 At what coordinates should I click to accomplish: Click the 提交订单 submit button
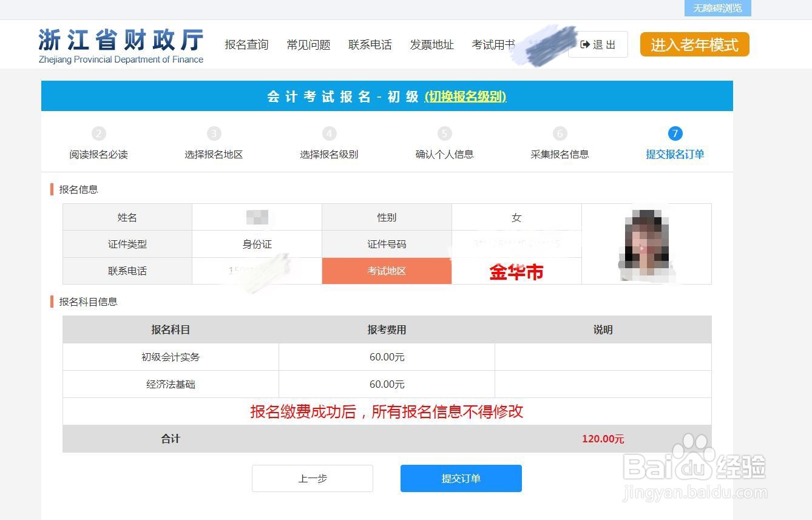point(461,478)
